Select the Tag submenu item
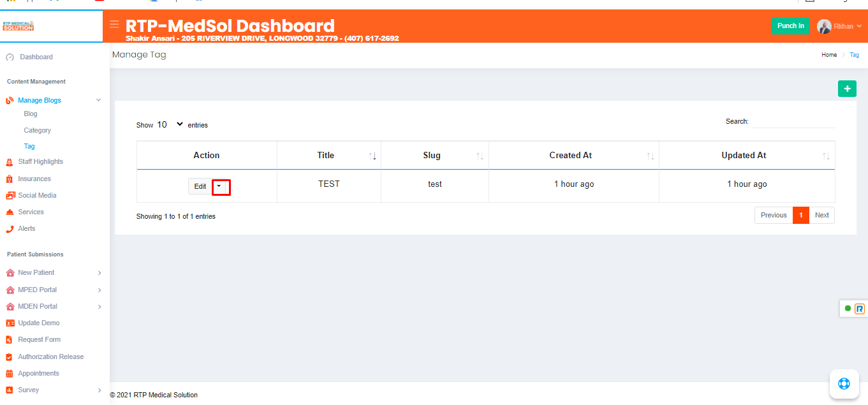Image resolution: width=868 pixels, height=405 pixels. (x=29, y=146)
